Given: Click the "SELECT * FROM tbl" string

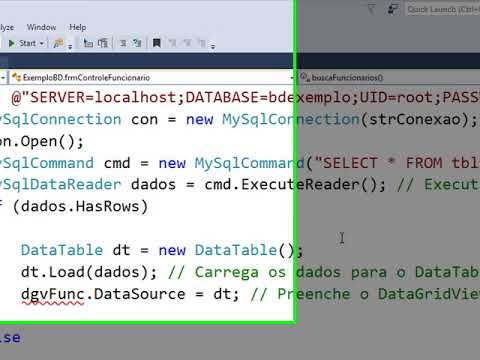Looking at the screenshot, I should (x=397, y=163).
